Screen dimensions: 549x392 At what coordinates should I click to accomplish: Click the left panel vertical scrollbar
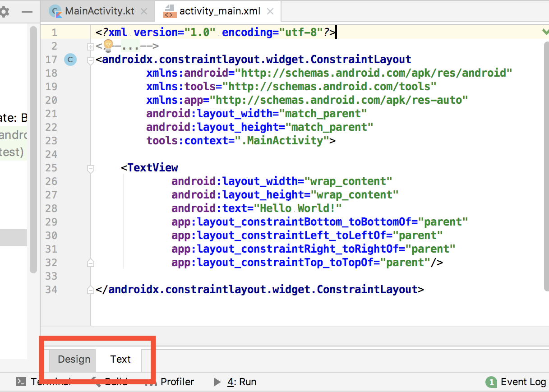click(33, 149)
